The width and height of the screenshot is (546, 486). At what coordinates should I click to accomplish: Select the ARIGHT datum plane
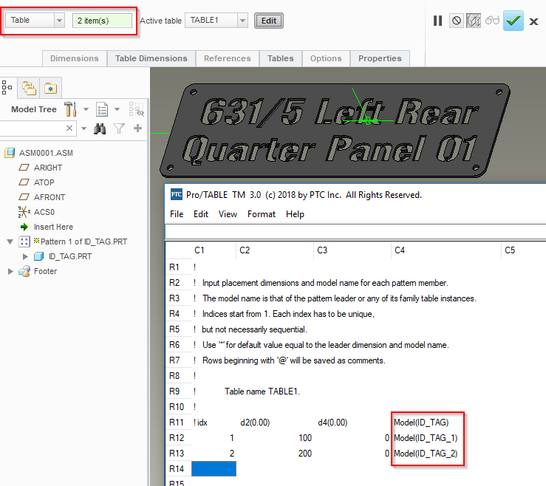pos(48,167)
